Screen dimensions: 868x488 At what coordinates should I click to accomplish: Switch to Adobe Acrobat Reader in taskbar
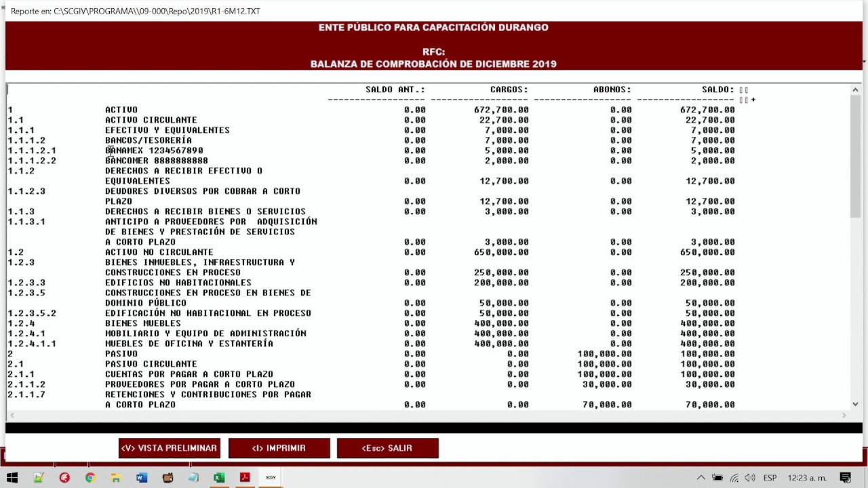245,478
